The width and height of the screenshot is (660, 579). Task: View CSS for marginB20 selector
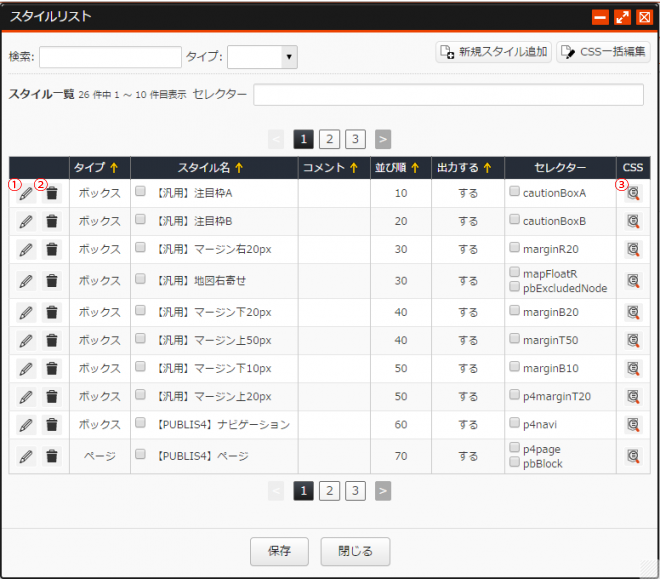[x=633, y=313]
